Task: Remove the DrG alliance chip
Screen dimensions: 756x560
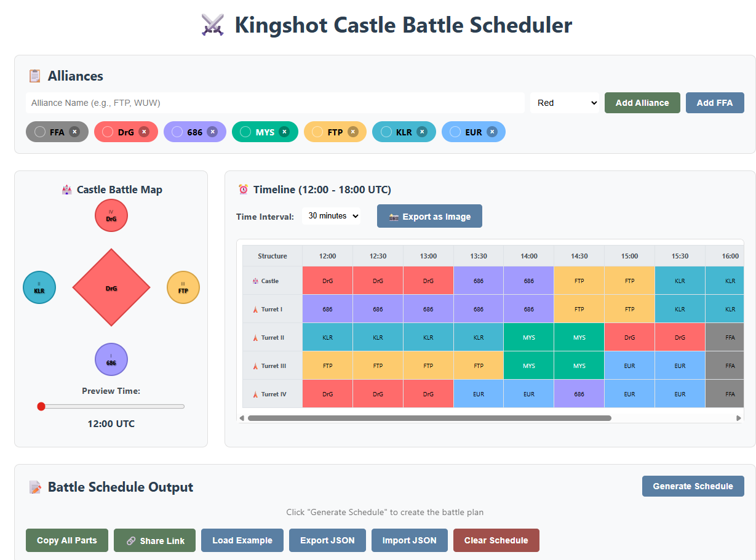Action: coord(145,131)
